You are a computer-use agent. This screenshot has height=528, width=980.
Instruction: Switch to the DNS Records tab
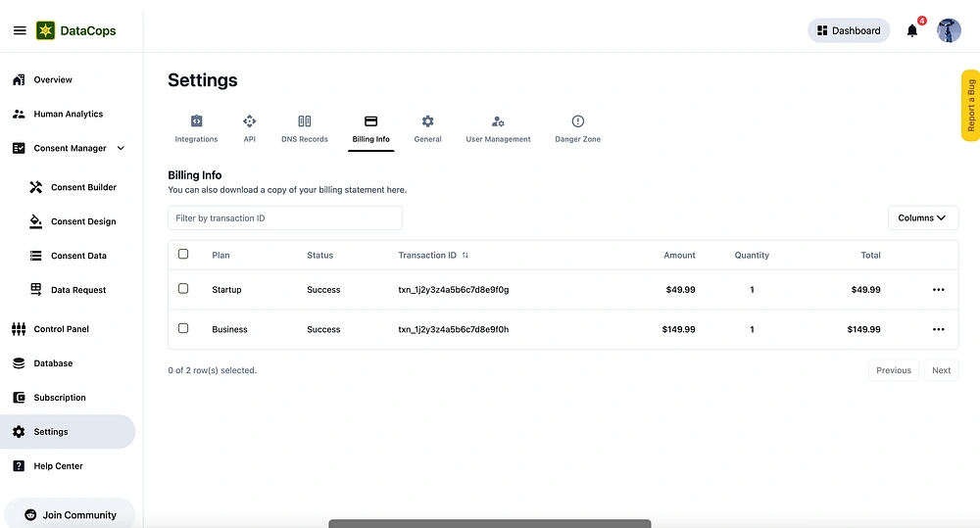pyautogui.click(x=305, y=129)
